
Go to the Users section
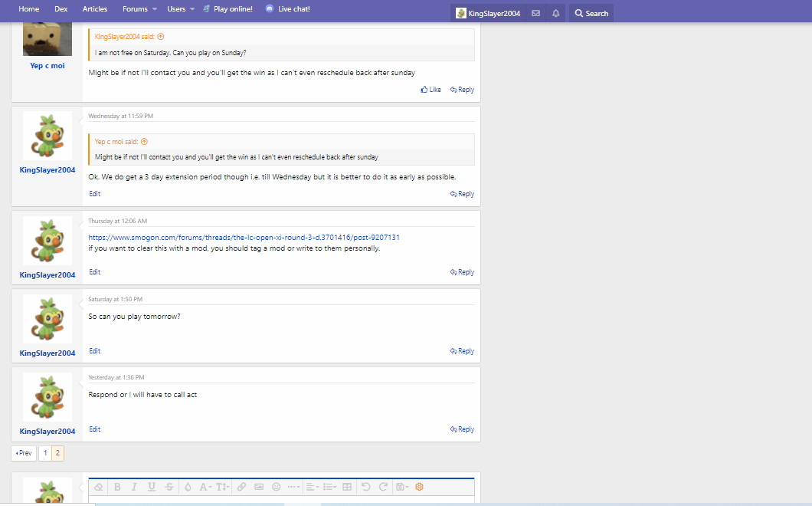click(176, 8)
